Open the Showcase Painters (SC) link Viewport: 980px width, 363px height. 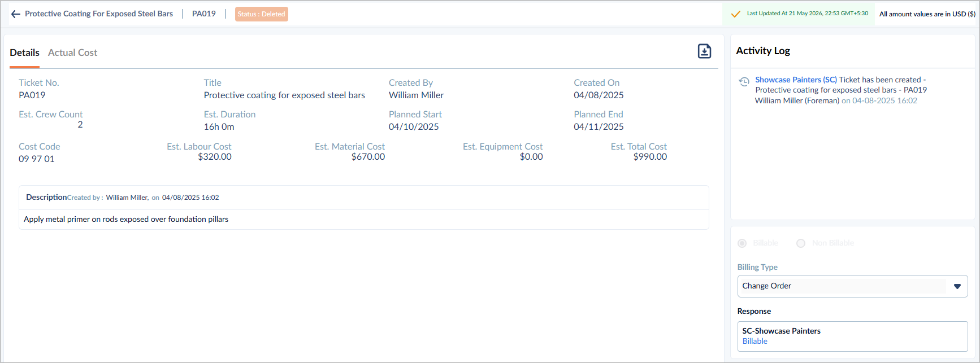click(796, 80)
